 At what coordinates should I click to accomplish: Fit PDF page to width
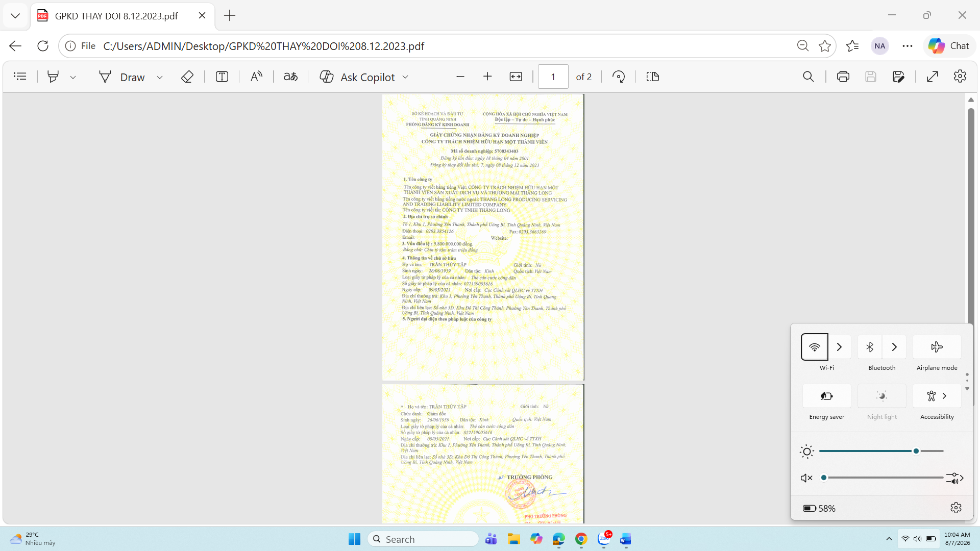point(516,77)
